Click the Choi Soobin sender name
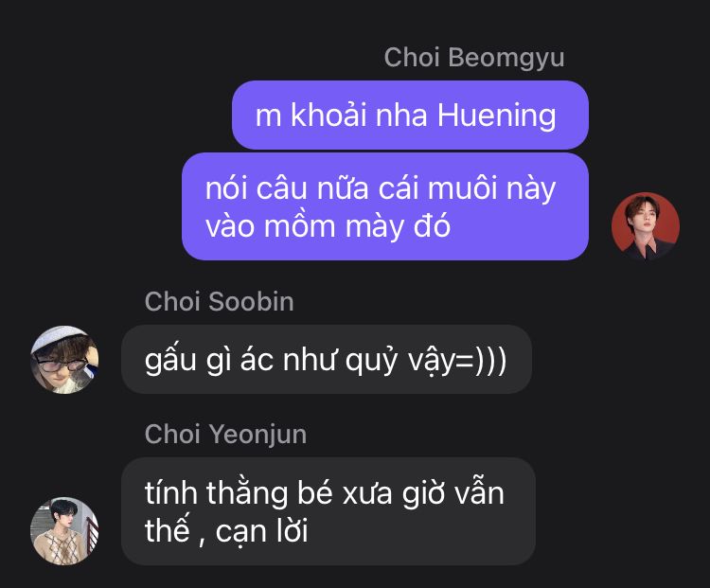Viewport: 710px width, 588px height. (x=220, y=302)
